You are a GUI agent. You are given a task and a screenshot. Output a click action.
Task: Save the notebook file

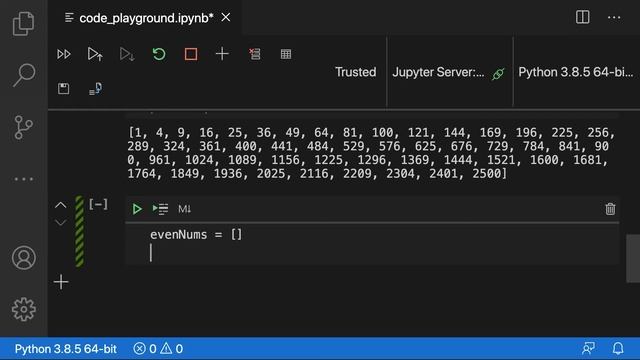[63, 89]
